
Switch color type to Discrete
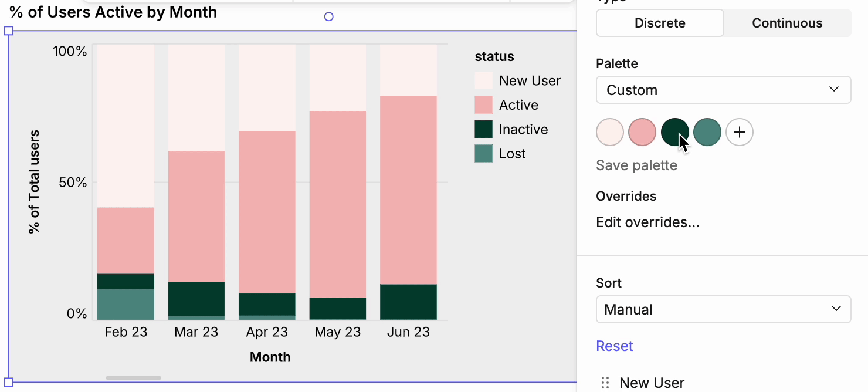660,23
